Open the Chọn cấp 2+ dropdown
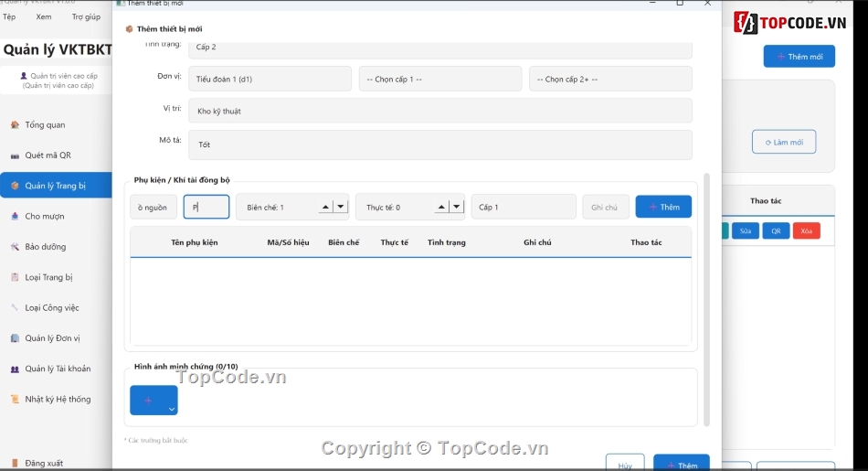 610,79
